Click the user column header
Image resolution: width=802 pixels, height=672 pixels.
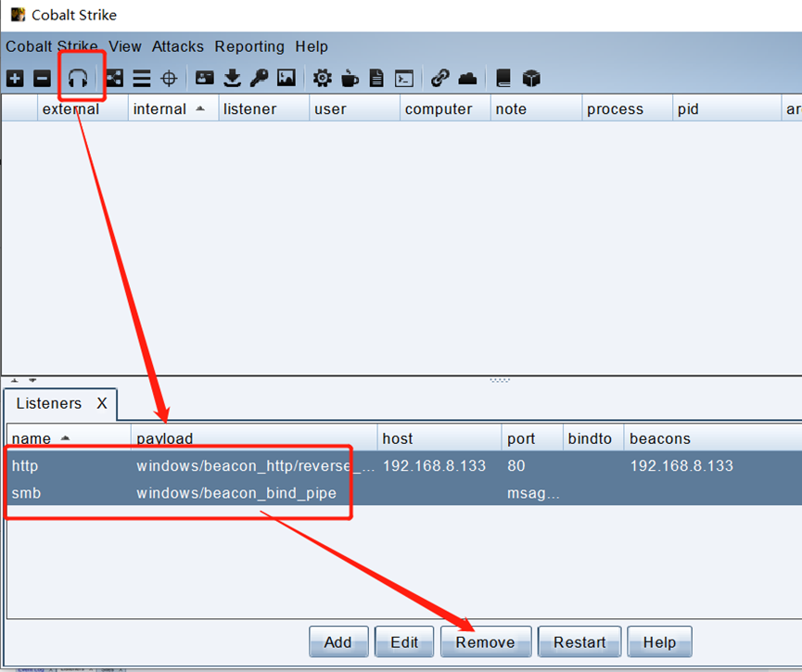click(x=354, y=108)
